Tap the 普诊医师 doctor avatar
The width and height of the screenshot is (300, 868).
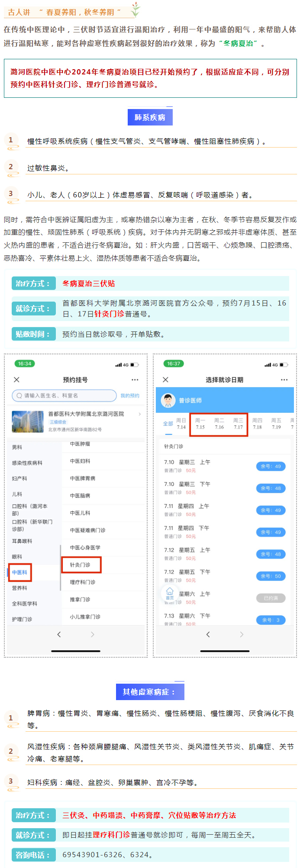coord(168,400)
